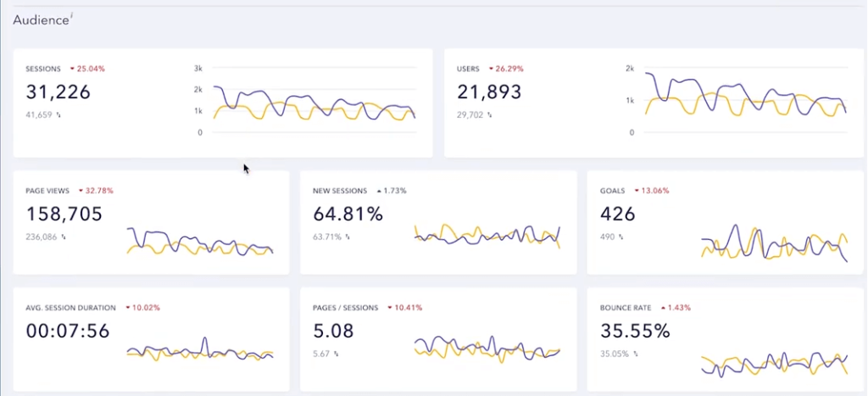Select the NEW SESSIONS card label
Screen dimensions: 868x396
click(340, 191)
